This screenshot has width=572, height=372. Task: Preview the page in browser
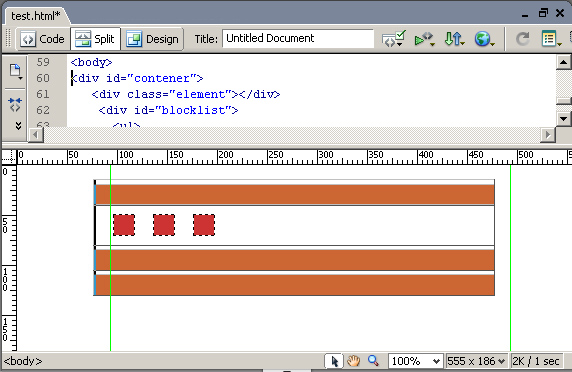(x=484, y=39)
